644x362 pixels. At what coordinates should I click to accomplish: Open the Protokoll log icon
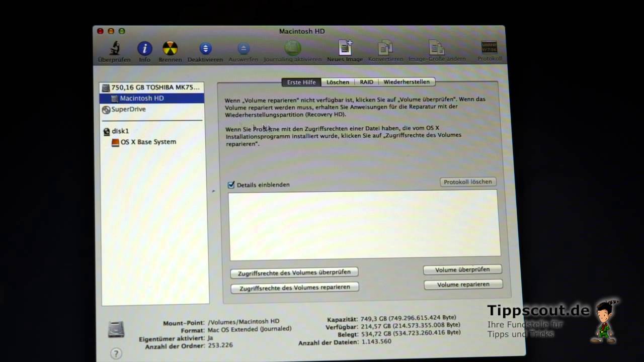[489, 48]
